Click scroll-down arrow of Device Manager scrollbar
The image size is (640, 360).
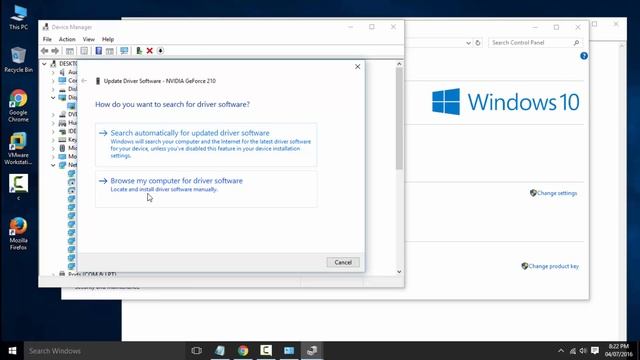[x=399, y=272]
